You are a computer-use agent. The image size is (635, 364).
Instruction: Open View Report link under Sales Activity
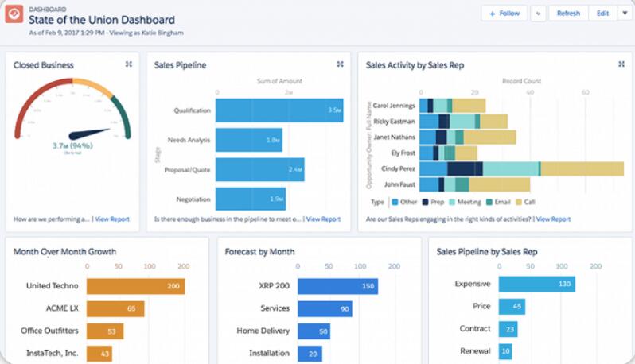(553, 219)
